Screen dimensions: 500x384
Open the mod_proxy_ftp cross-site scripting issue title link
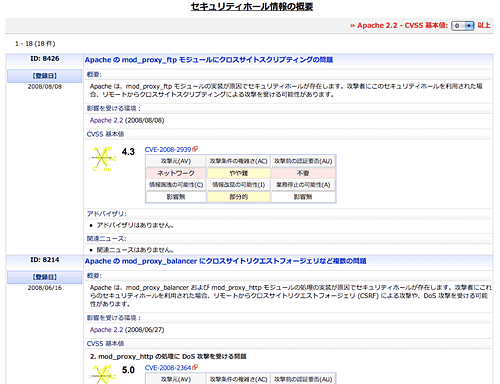tap(209, 60)
